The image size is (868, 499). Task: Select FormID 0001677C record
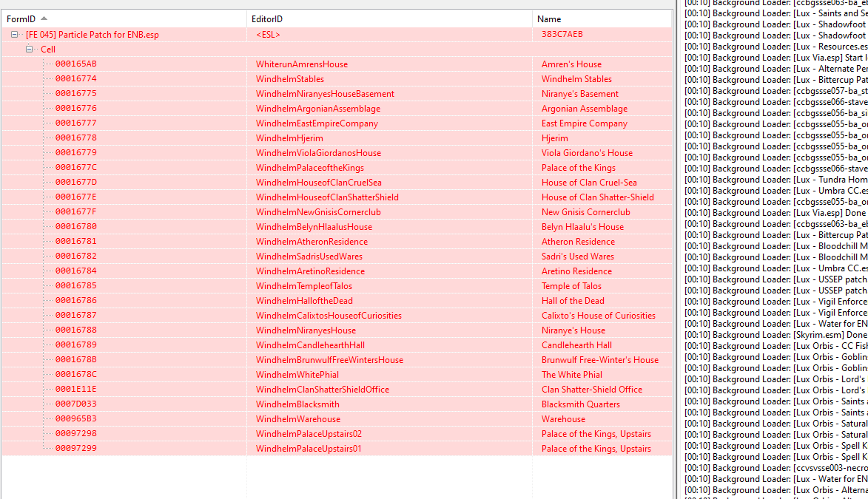tap(75, 168)
